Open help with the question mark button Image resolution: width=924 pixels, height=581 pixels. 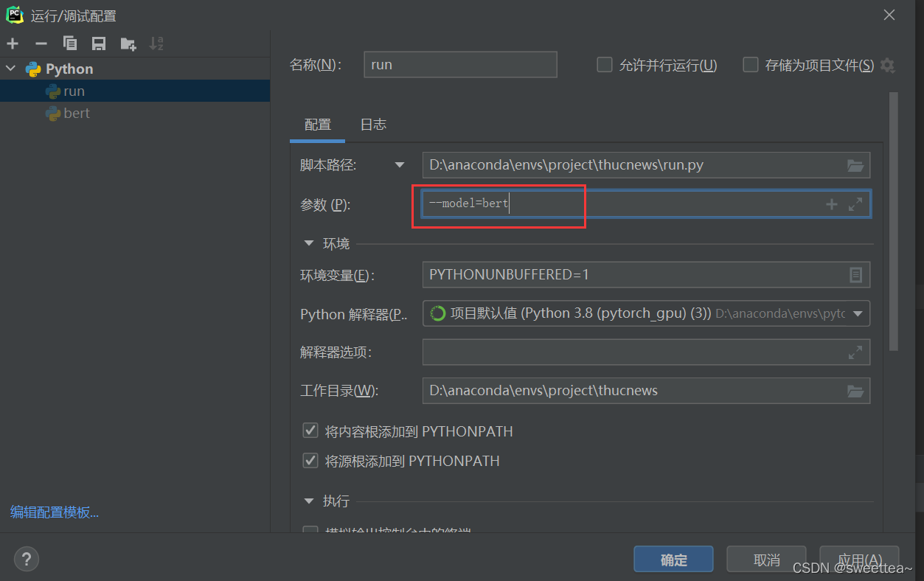coord(26,558)
